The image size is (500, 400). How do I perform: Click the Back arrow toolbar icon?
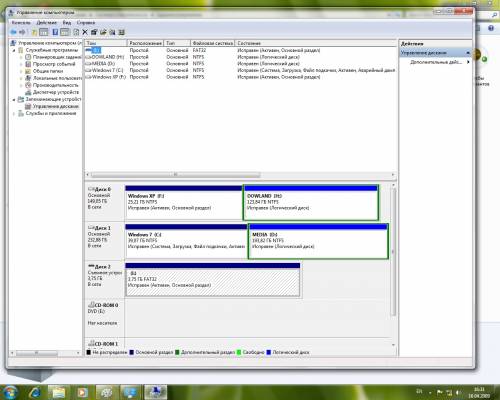[x=13, y=32]
